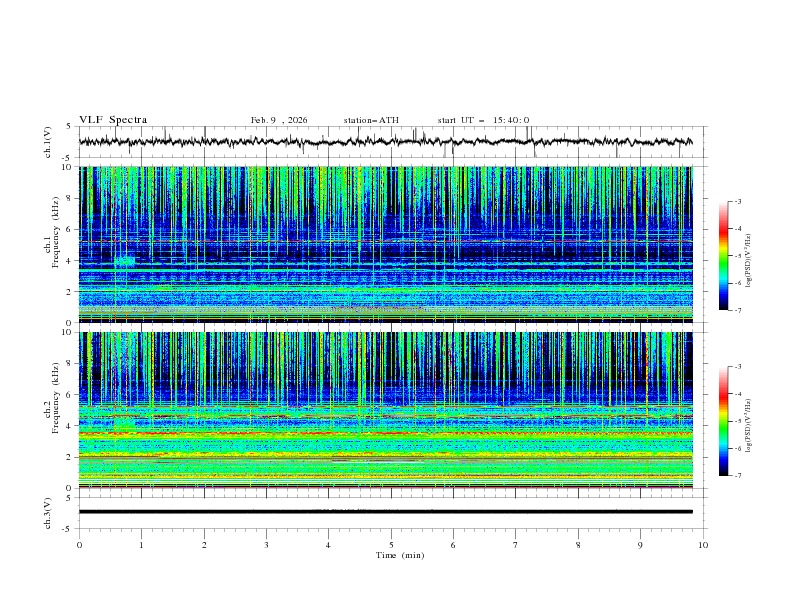Click the "ch.1(V)" waveform axis label
This screenshot has width=792, height=612.
pyautogui.click(x=48, y=142)
